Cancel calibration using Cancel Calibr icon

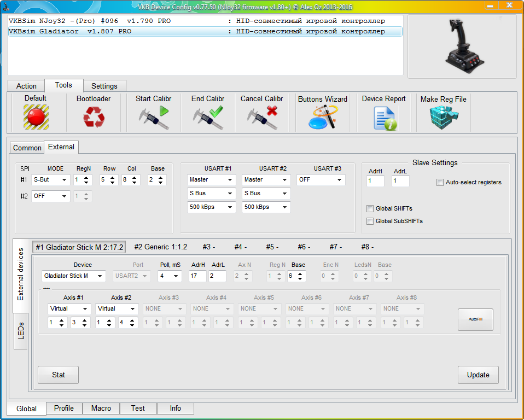(x=263, y=117)
